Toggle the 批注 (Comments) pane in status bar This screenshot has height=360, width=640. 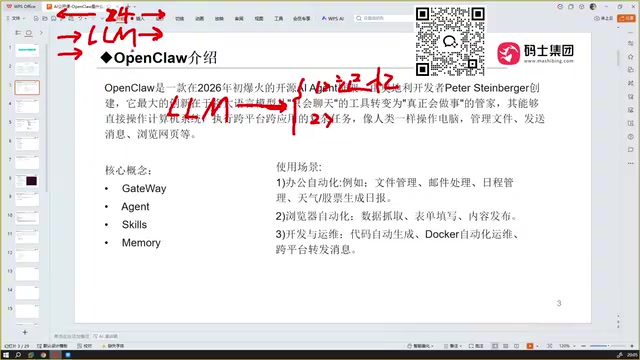point(476,346)
